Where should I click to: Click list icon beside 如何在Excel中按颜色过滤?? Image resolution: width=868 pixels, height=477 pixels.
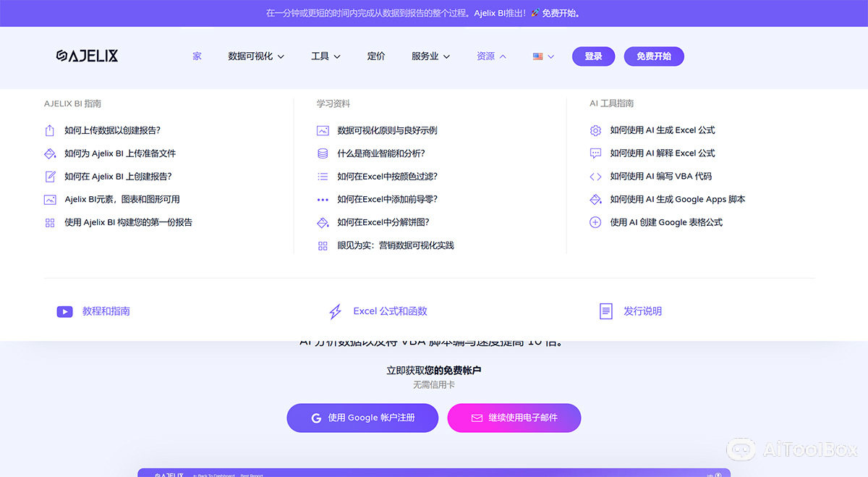tap(323, 177)
